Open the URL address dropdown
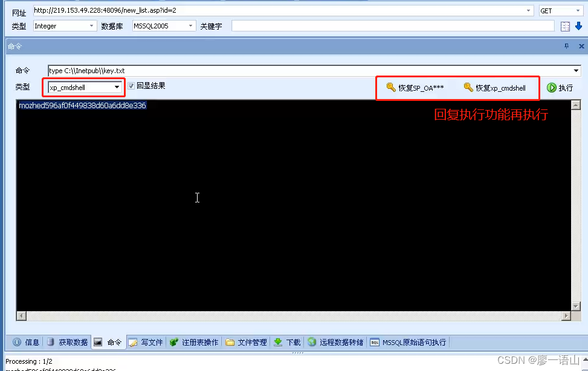Viewport: 588px width, 371px height. [528, 10]
